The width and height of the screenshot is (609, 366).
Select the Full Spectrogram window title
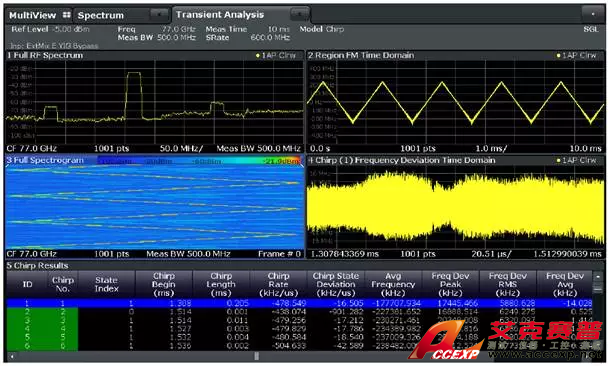45,160
